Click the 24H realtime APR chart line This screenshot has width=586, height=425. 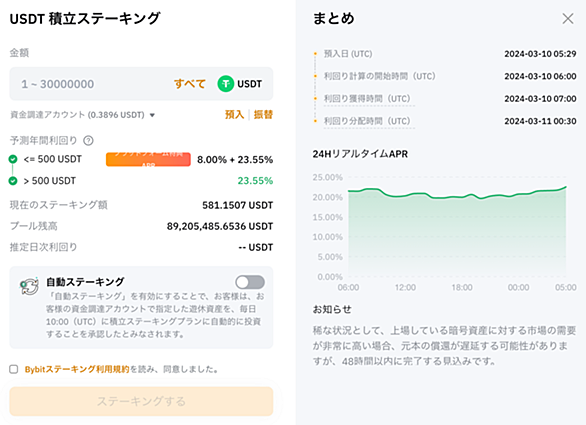pyautogui.click(x=457, y=194)
